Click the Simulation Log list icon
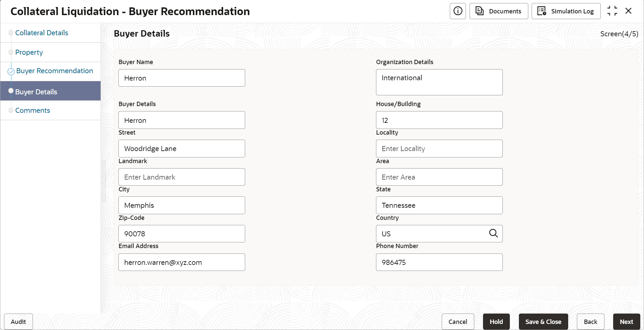The width and height of the screenshot is (644, 330). click(x=542, y=11)
